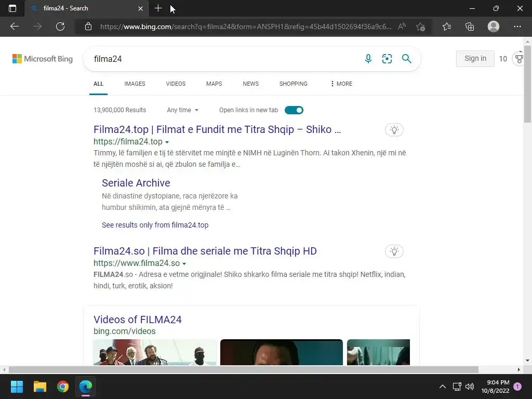532x399 pixels.
Task: Add this page to favorites
Action: 421,26
